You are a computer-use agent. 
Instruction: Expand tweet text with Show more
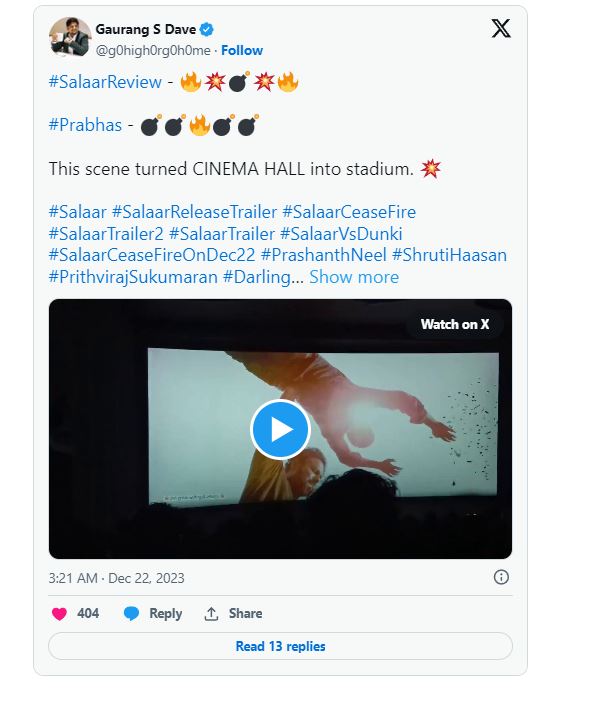(354, 277)
